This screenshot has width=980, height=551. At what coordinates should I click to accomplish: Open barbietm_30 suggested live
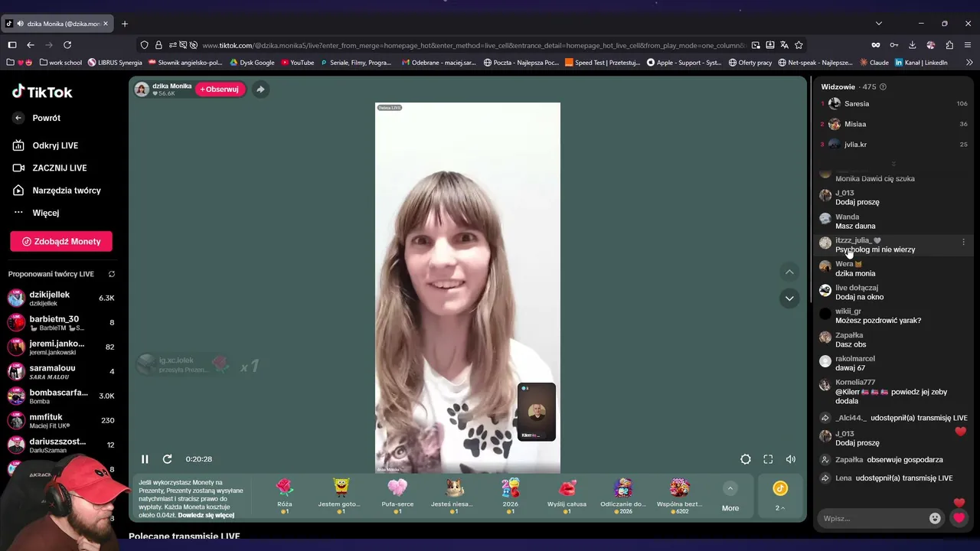pos(61,323)
